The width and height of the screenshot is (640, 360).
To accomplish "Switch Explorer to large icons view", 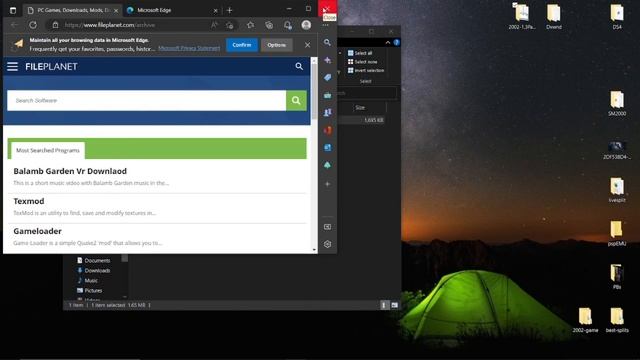I will (x=394, y=305).
